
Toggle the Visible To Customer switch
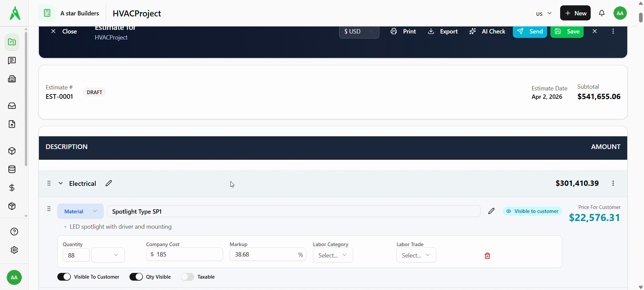[x=64, y=277]
